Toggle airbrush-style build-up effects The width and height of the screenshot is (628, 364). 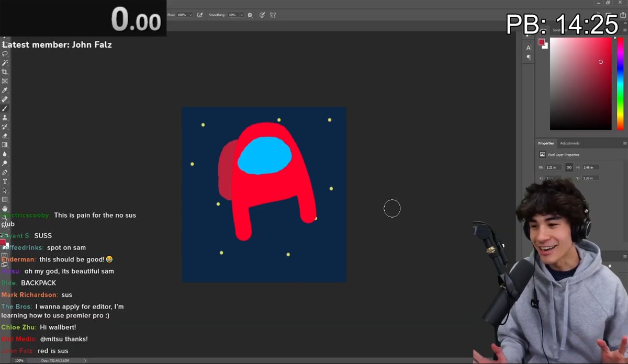tap(200, 15)
